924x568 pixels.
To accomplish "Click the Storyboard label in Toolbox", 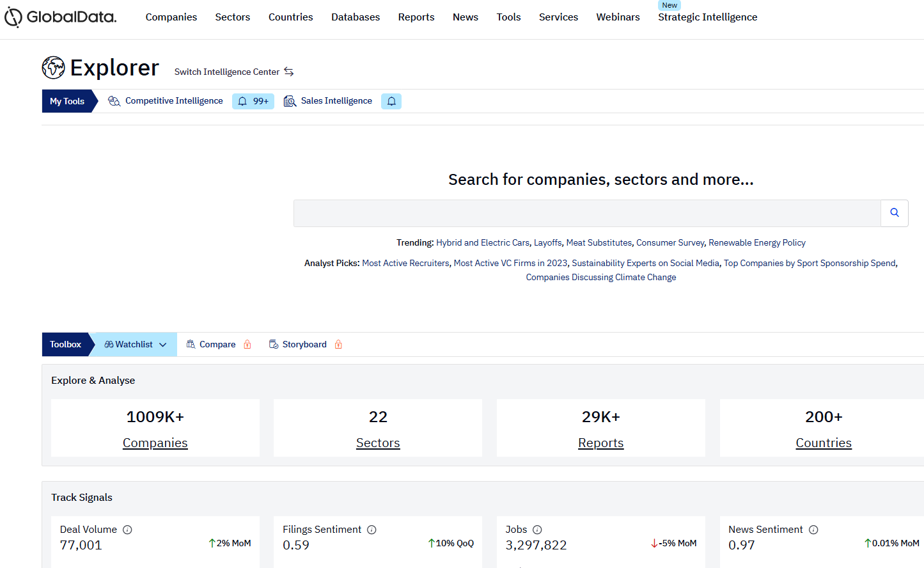I will click(304, 344).
